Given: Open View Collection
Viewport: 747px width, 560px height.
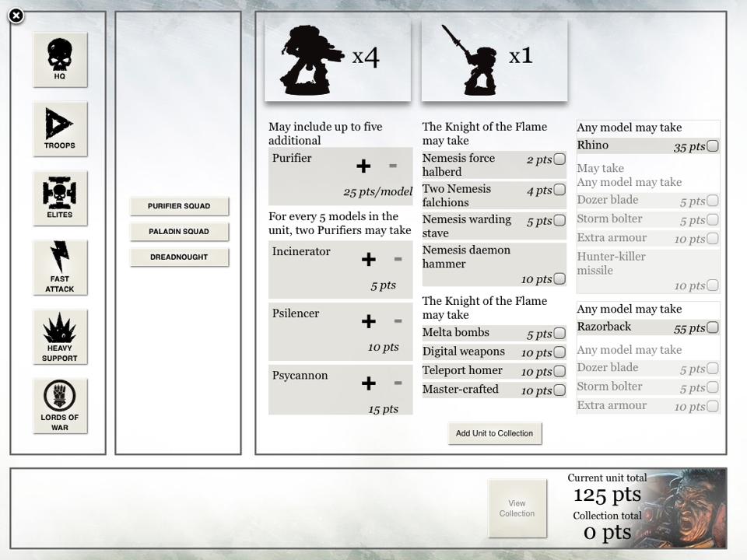Looking at the screenshot, I should 517,508.
